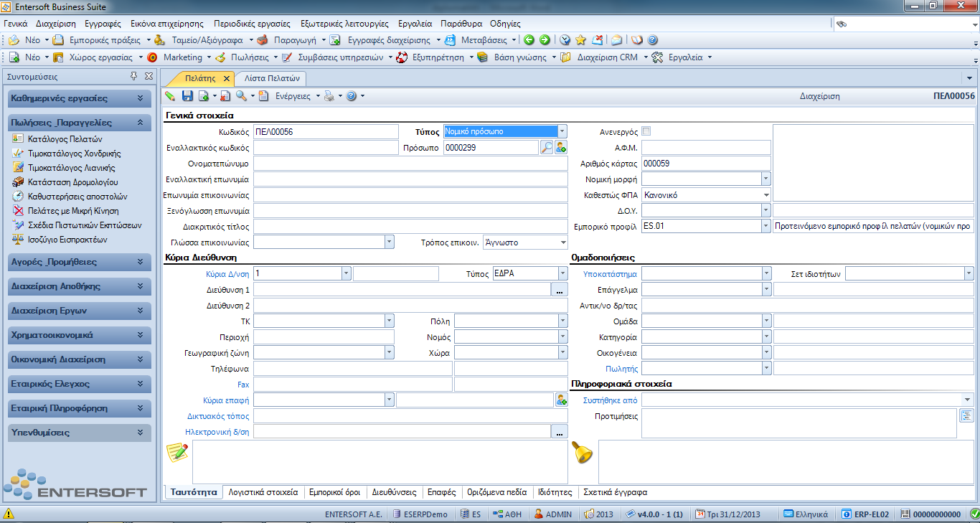Viewport: 980px width, 523px height.
Task: Expand Αγορές_Προμήθειες section
Action: coord(80,262)
